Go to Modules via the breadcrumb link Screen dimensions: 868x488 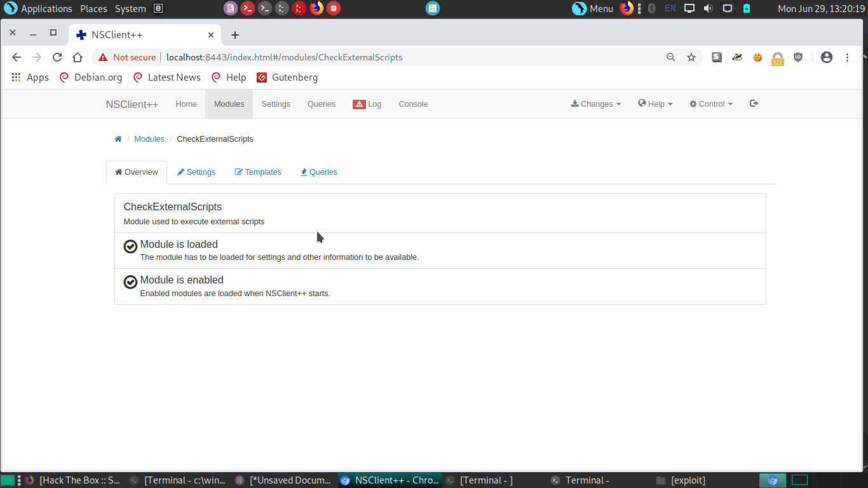point(149,139)
